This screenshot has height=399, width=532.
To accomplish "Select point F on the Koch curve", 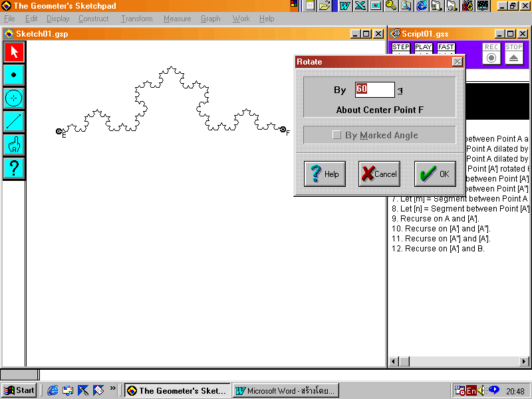I will point(283,129).
